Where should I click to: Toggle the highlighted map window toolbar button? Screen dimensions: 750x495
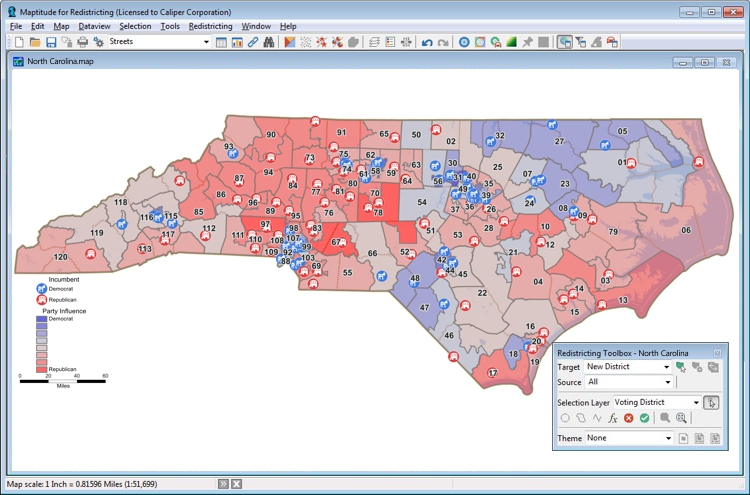(565, 42)
